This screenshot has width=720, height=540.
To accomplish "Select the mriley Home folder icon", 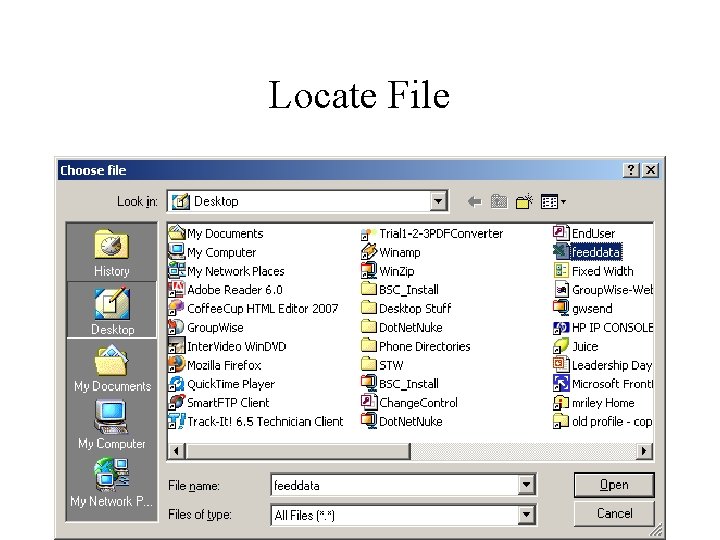I will click(561, 402).
